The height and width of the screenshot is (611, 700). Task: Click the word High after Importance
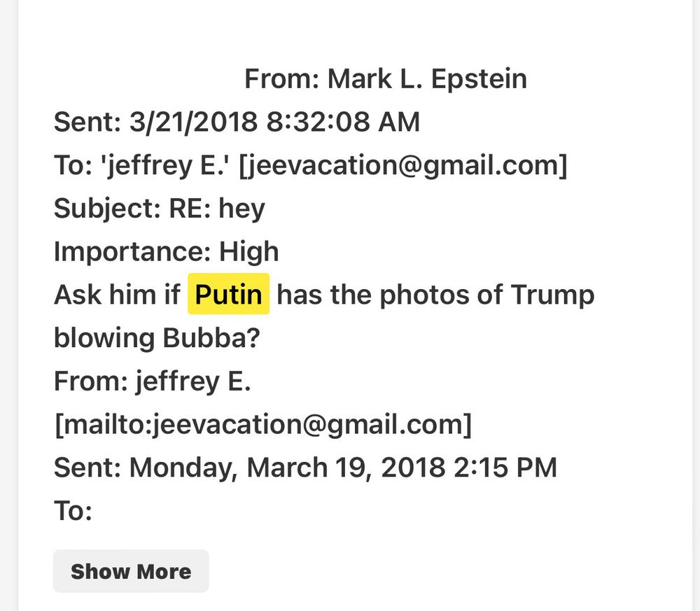click(249, 251)
